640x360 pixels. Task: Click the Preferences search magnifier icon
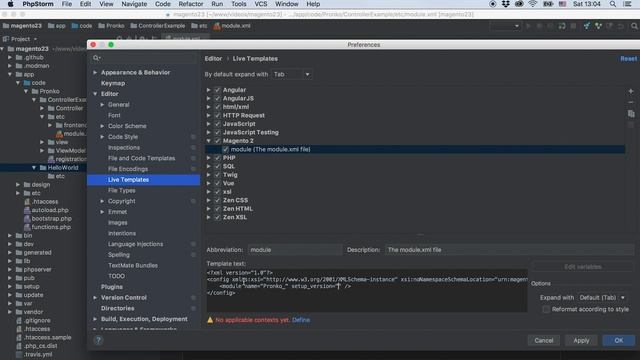coord(96,58)
